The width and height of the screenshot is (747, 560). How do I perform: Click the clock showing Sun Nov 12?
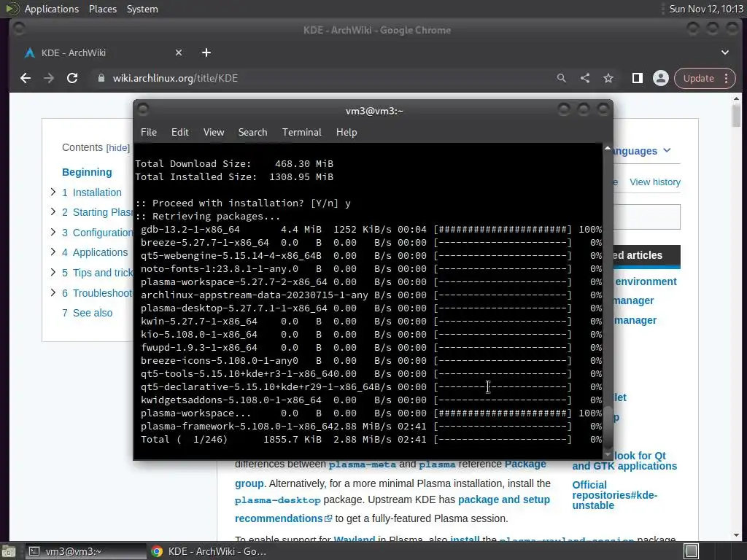706,9
